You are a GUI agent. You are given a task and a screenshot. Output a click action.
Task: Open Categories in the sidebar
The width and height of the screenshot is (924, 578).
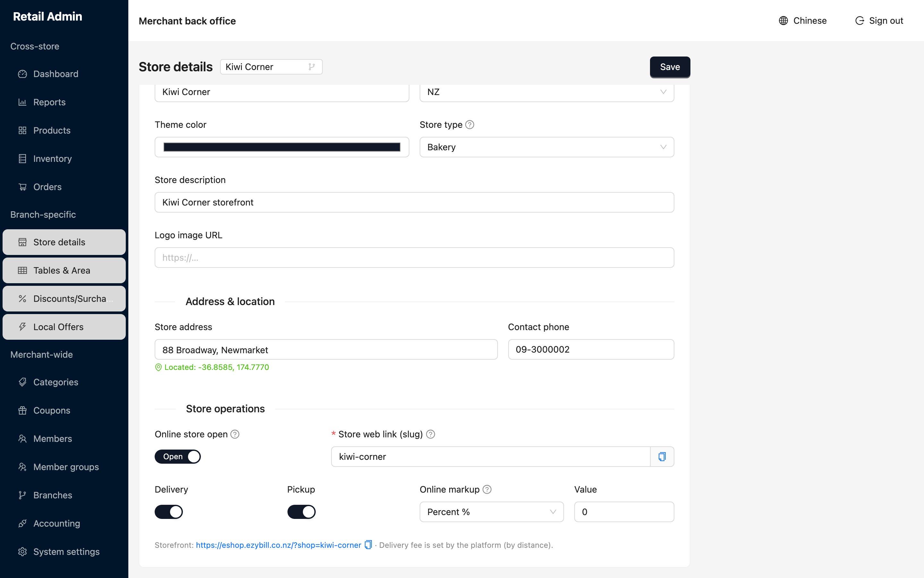click(x=64, y=382)
